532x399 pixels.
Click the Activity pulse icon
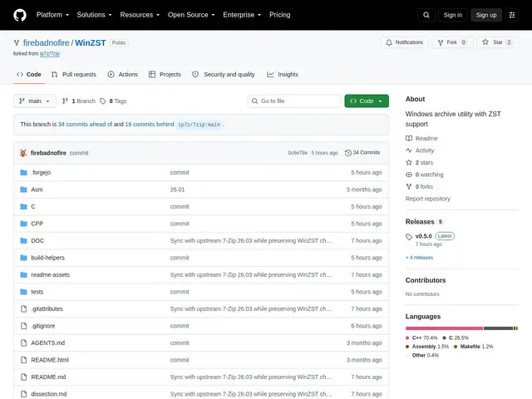click(x=409, y=150)
